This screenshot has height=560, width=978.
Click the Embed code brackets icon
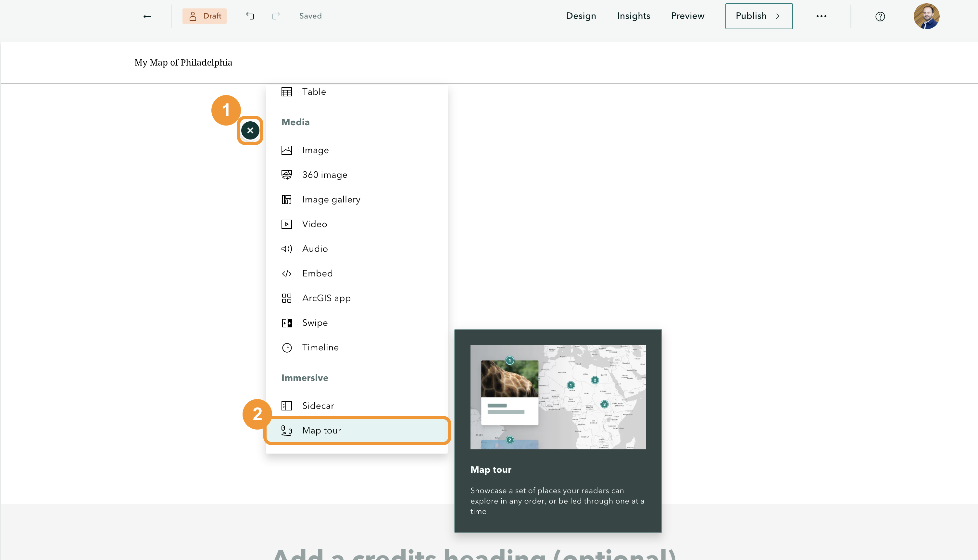[287, 274]
